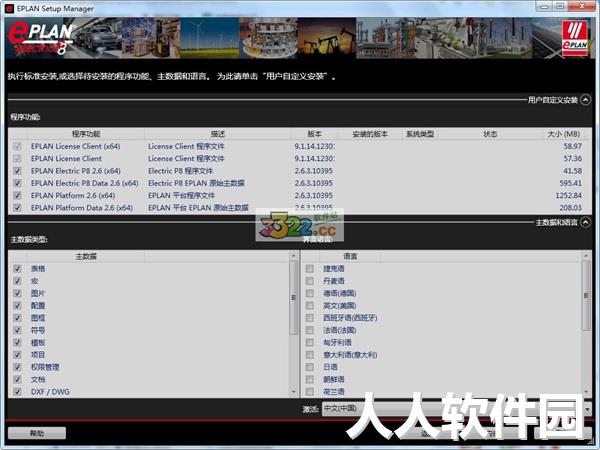
Task: Click the 系统类型 column header
Action: 420,134
